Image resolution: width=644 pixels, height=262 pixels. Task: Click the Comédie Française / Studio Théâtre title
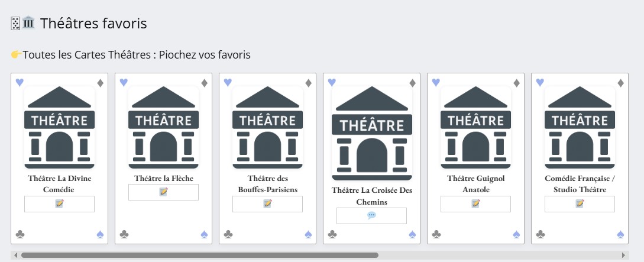pyautogui.click(x=580, y=184)
